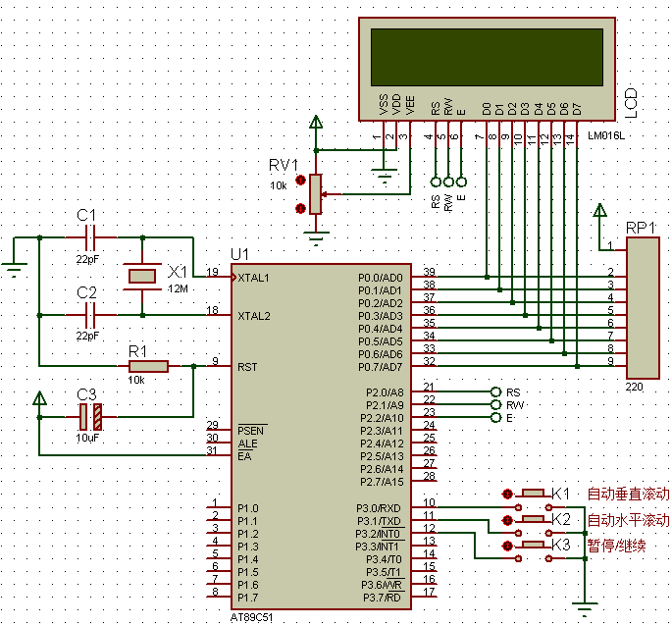Click the P1.7 pin label
Screen dimensions: 672x626
click(x=248, y=598)
